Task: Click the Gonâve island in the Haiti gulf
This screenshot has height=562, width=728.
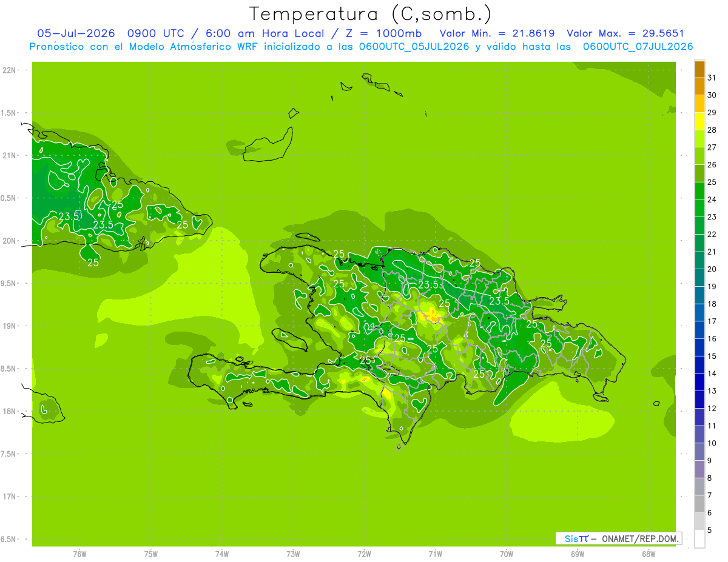Action: coord(288,339)
